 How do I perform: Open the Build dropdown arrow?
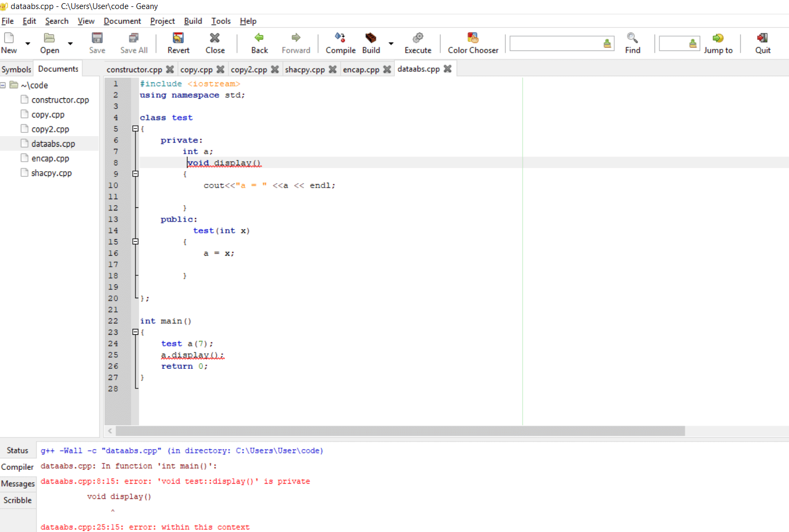[x=391, y=44]
